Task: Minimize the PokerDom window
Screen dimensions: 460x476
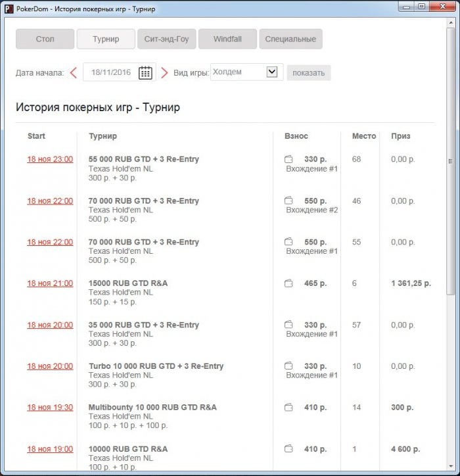Action: tap(407, 7)
